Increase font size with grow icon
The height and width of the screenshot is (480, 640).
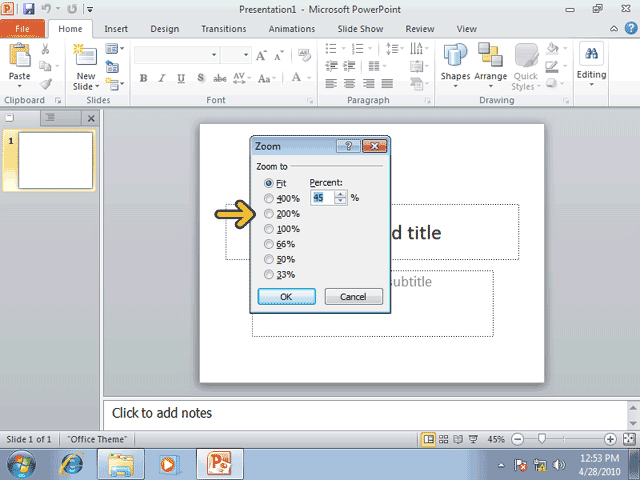(x=261, y=55)
